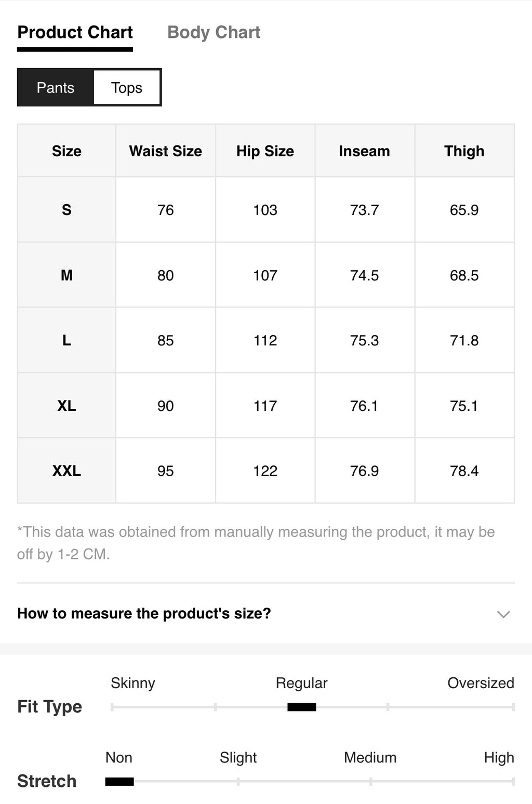The height and width of the screenshot is (804, 532).
Task: Toggle size chart to Pants
Action: click(x=56, y=87)
